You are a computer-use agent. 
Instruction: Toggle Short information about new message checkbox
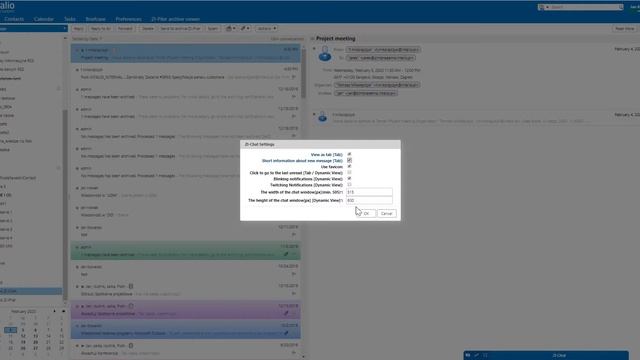tap(349, 160)
